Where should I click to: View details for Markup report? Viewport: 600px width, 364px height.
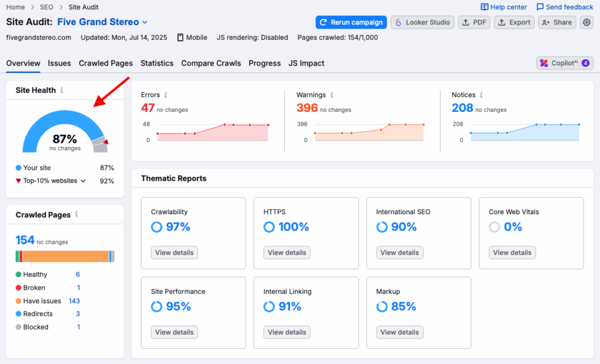pyautogui.click(x=400, y=332)
